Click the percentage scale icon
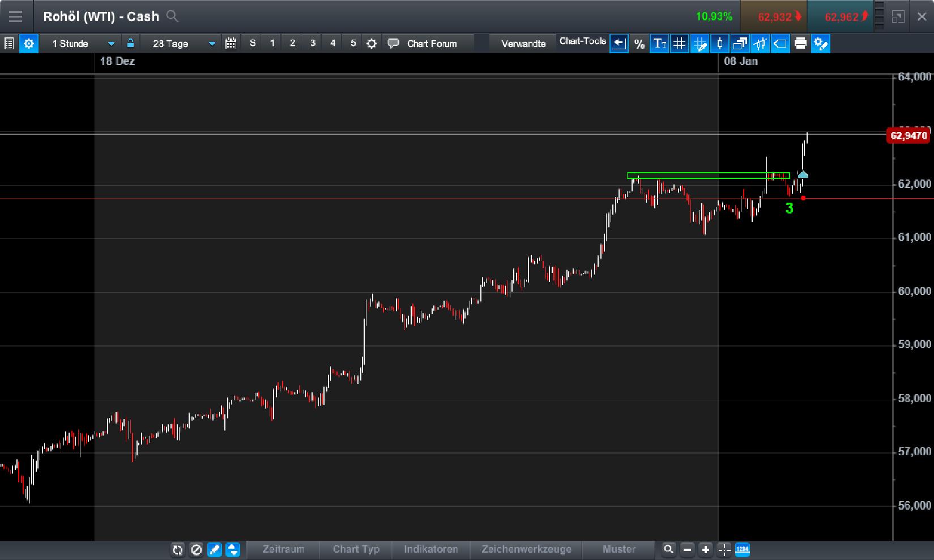This screenshot has height=560, width=934. tap(639, 43)
